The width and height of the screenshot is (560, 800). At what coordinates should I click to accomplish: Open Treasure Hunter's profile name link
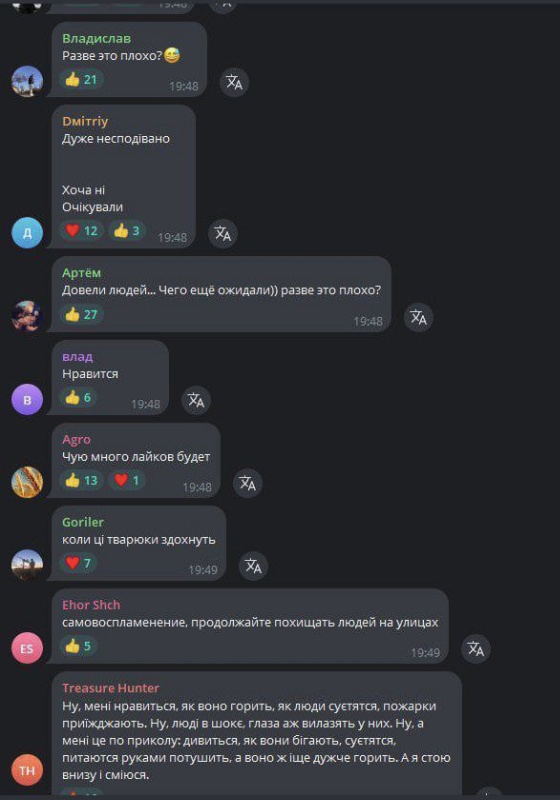[x=111, y=688]
